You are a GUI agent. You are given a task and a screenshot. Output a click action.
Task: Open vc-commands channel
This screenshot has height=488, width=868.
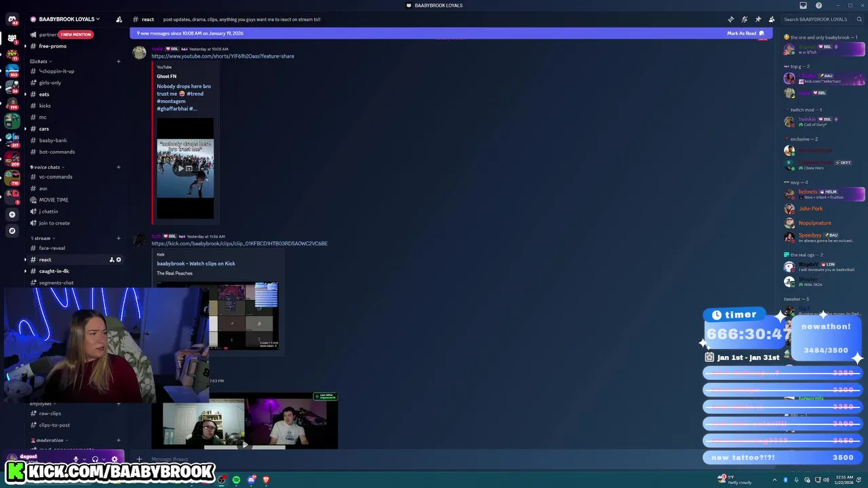pyautogui.click(x=56, y=177)
